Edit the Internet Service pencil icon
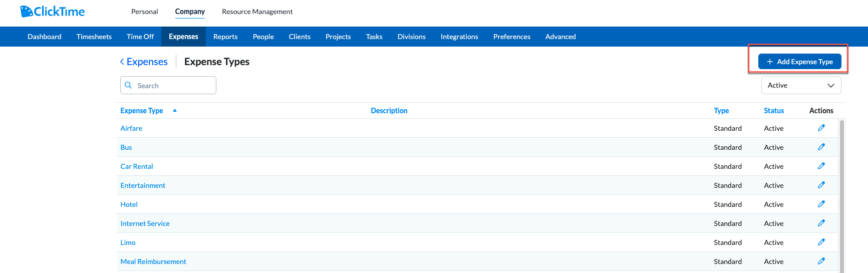 pos(821,223)
